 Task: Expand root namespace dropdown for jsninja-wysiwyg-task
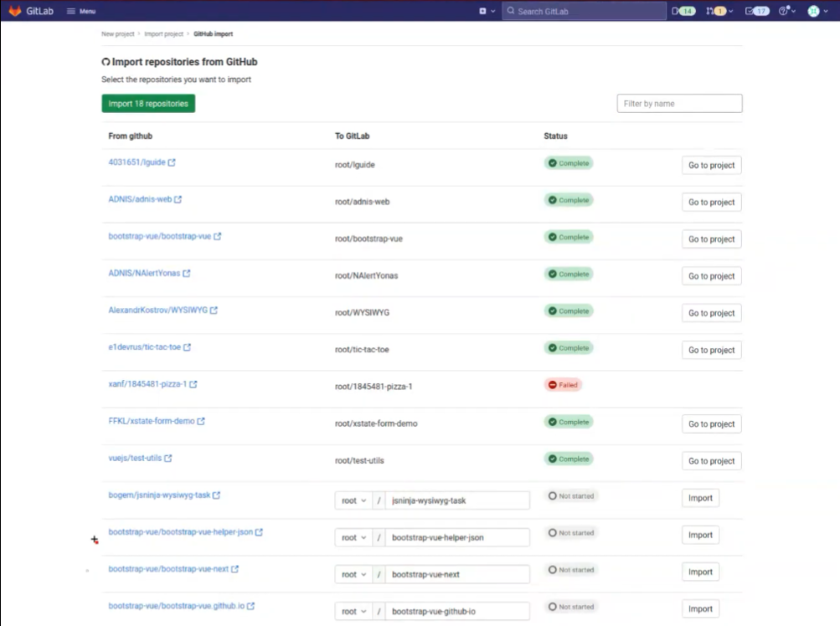(354, 500)
